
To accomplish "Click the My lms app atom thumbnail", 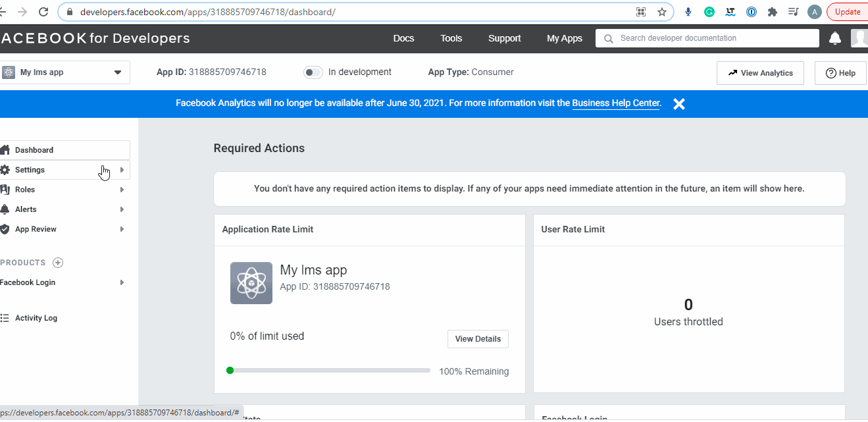I will (x=251, y=283).
